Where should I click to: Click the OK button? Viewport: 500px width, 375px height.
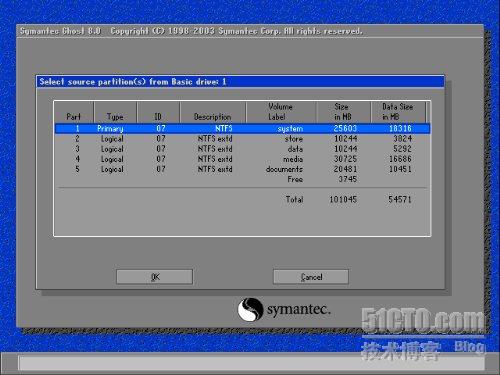[154, 277]
